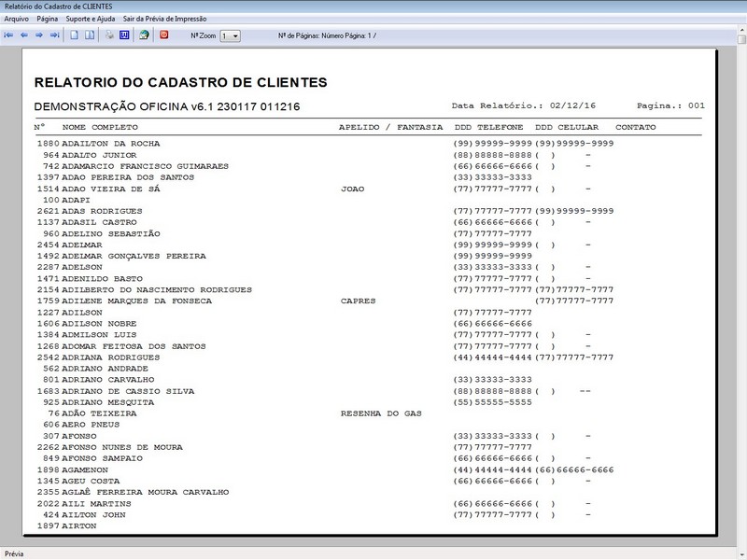747x560 pixels.
Task: Click the report title RELATORIO DO CADASTRO DE CLIENTES
Action: point(180,82)
